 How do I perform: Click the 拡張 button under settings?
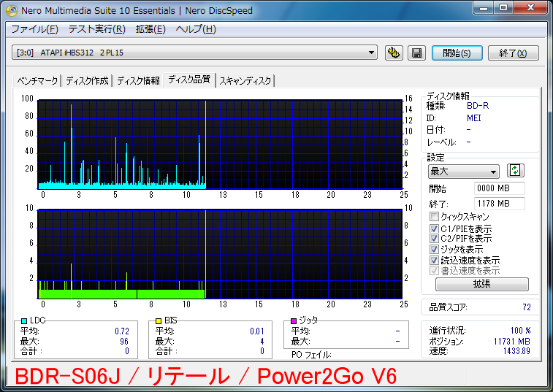tap(481, 284)
